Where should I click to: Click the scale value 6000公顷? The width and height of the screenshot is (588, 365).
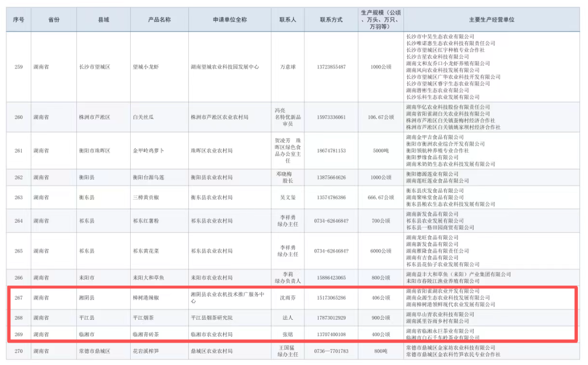[x=381, y=251]
